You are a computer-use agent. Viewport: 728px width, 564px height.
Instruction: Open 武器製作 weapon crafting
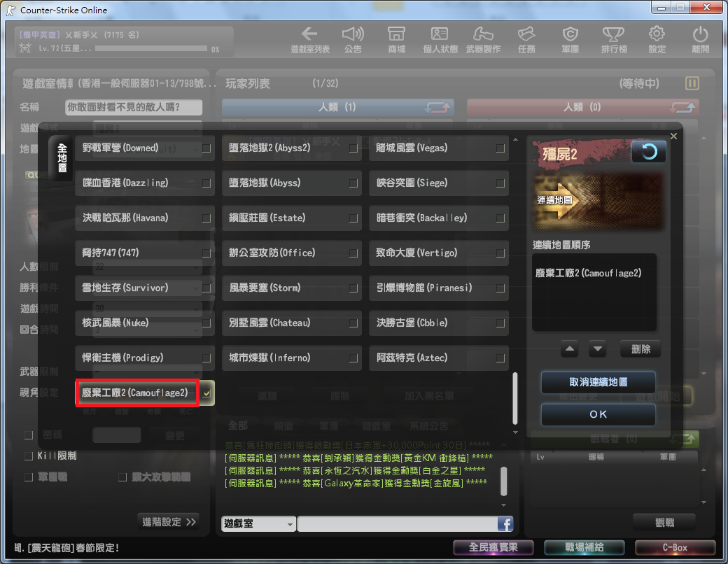point(483,40)
